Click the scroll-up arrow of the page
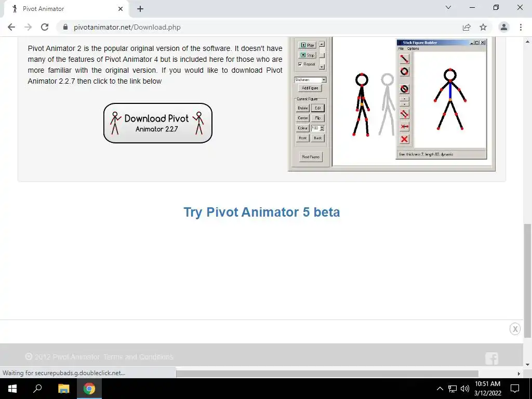The image size is (532, 399). (x=527, y=42)
